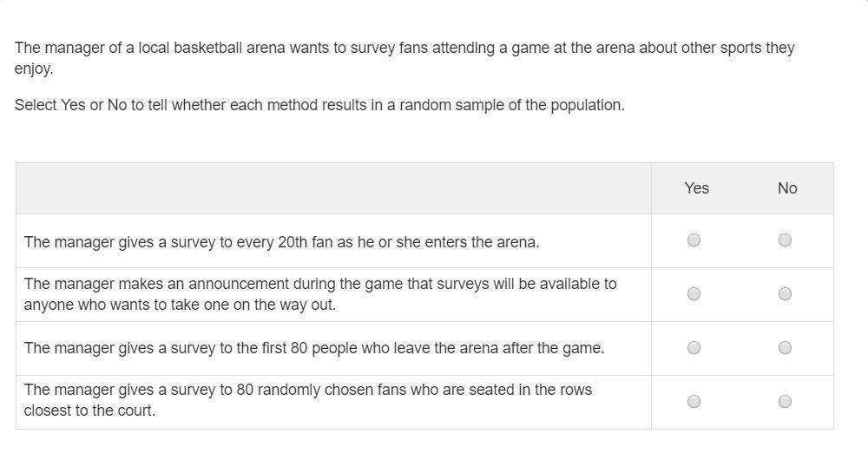Click the line 'closest to the court.'
The width and height of the screenshot is (868, 460).
[89, 411]
